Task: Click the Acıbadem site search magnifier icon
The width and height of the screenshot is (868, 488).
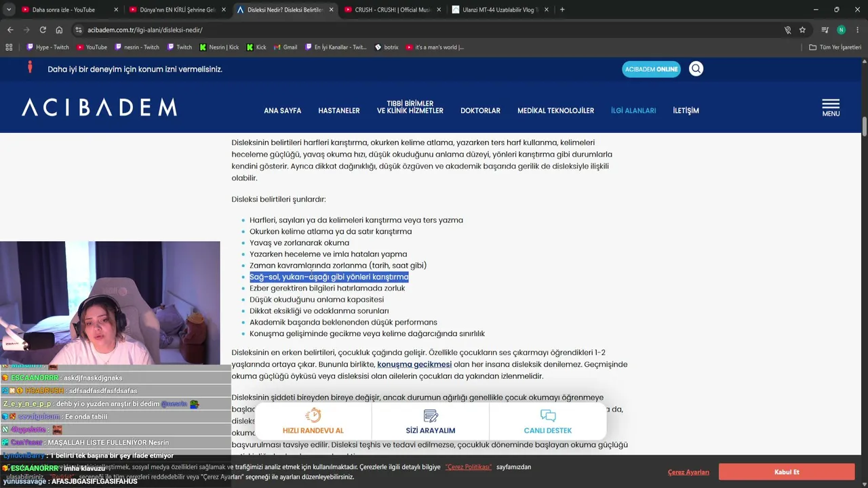Action: pyautogui.click(x=696, y=68)
